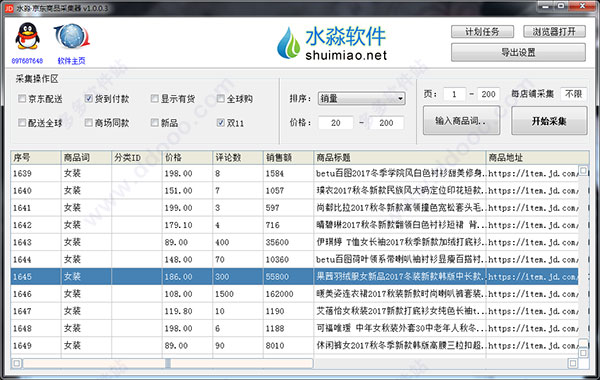Image resolution: width=600 pixels, height=380 pixels.
Task: Tick the 显示有货 checkbox
Action: 155,99
